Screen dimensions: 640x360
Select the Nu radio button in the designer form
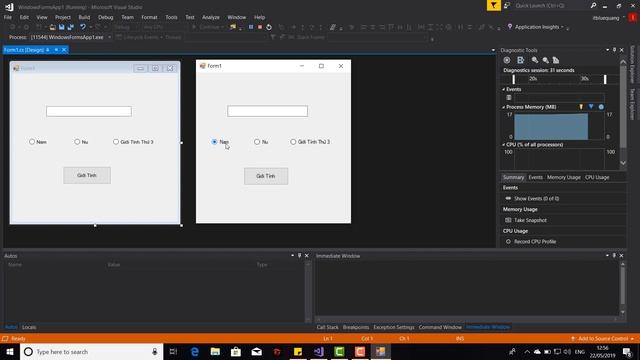77,142
